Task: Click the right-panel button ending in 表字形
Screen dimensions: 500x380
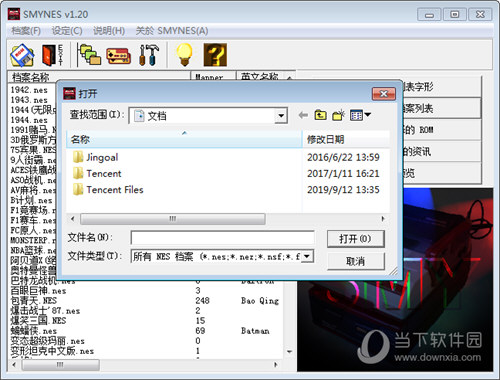Action: click(442, 87)
